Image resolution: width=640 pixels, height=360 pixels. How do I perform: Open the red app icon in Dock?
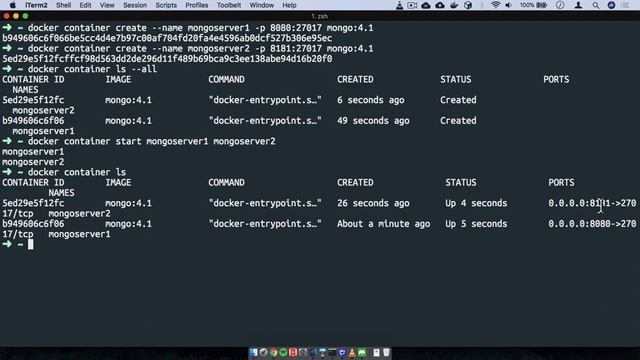293,352
